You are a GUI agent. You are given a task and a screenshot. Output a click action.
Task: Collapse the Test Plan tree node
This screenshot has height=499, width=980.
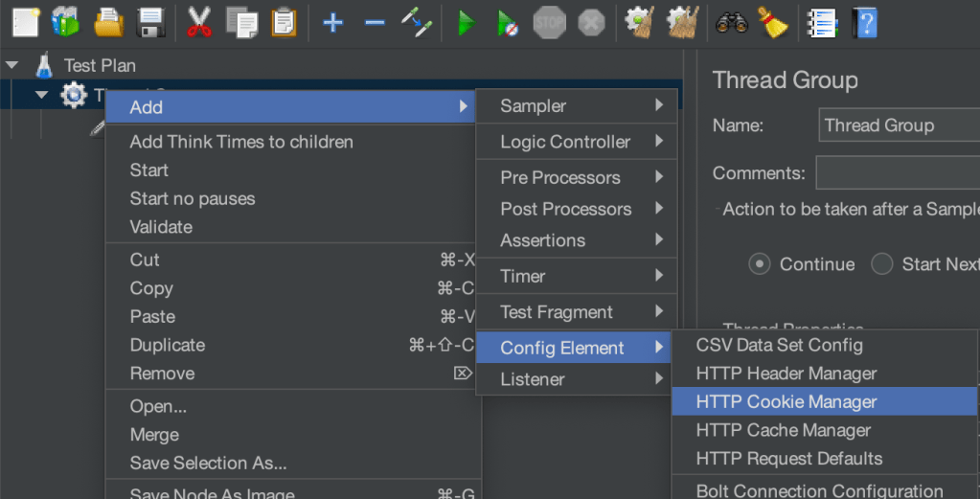[x=12, y=66]
